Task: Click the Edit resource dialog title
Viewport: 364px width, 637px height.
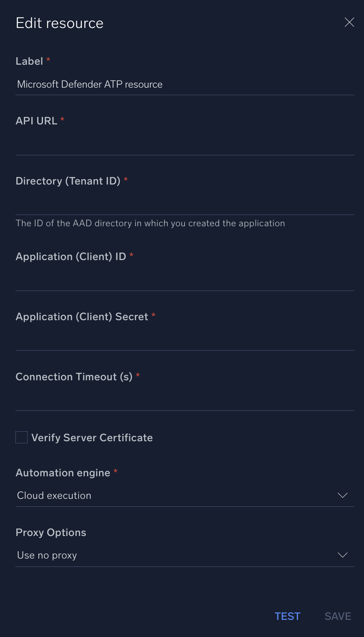Action: [59, 23]
